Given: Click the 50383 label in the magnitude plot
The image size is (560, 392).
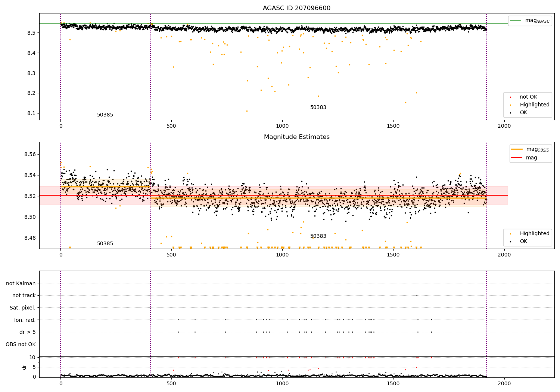Looking at the screenshot, I should (x=318, y=236).
